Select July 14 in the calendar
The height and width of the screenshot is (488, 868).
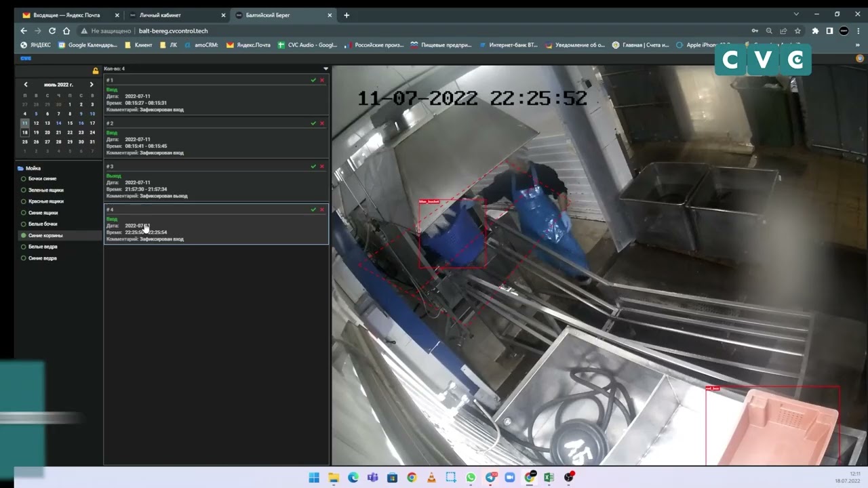(x=59, y=123)
